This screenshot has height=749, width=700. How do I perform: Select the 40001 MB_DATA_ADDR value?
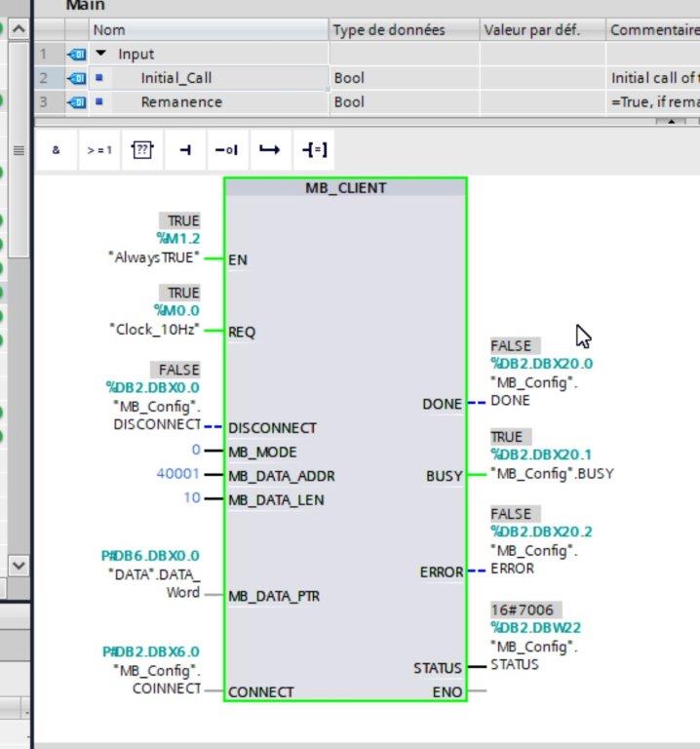[x=177, y=474]
